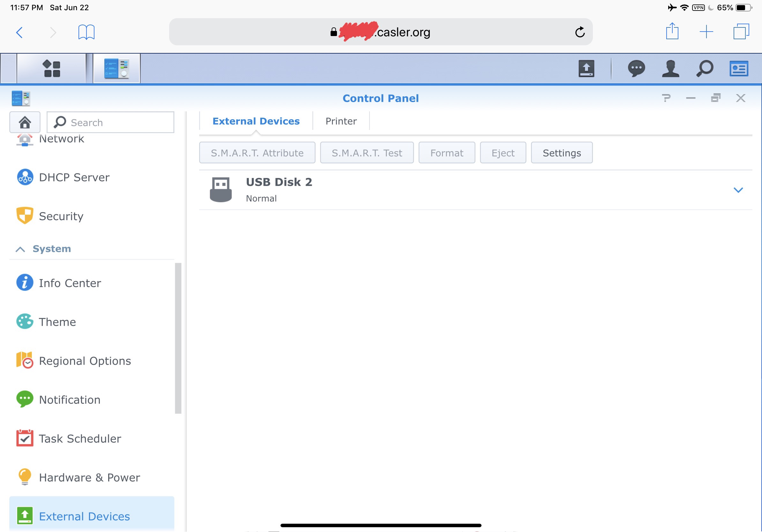Click the DHCP Server icon
This screenshot has width=762, height=532.
pos(25,177)
